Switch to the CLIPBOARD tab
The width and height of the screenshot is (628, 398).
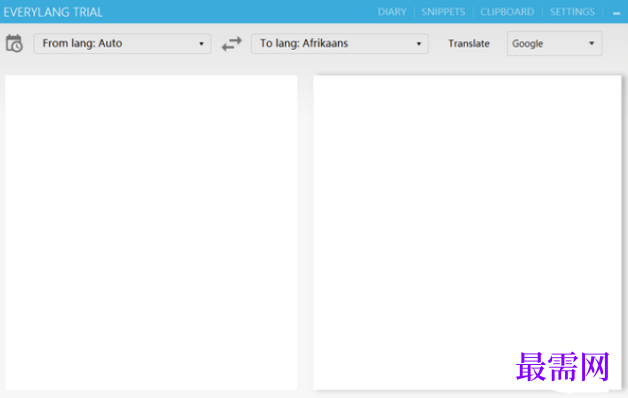point(507,12)
